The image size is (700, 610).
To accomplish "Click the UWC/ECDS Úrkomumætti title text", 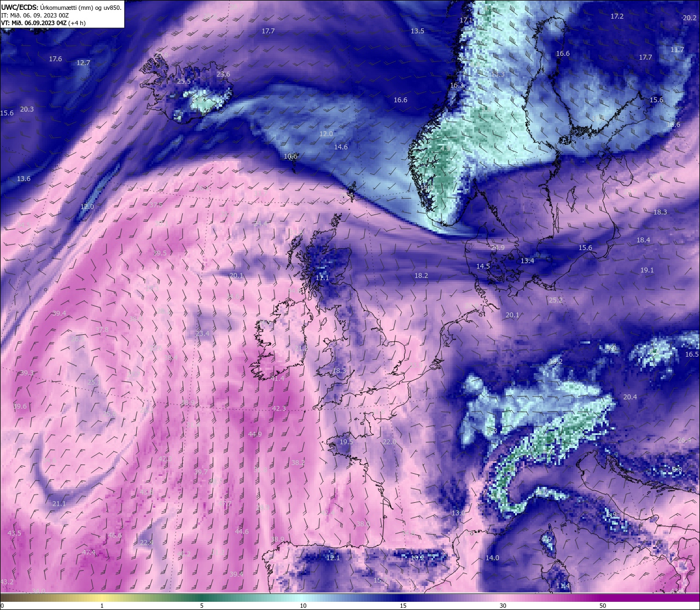I will point(61,7).
